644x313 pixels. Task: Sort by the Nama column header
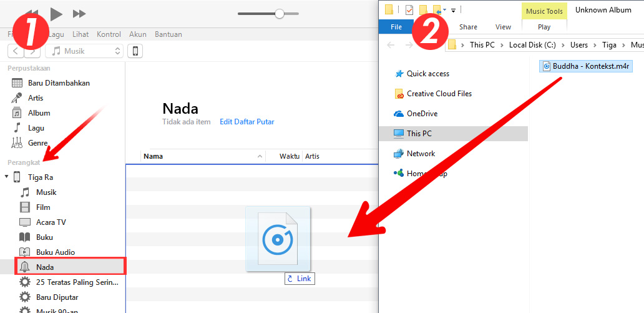tap(153, 156)
